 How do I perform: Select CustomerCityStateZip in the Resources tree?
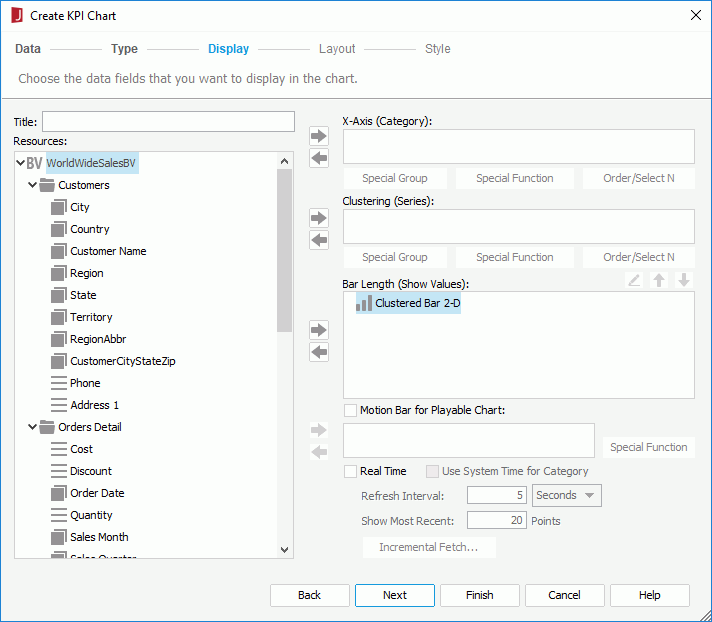[123, 361]
